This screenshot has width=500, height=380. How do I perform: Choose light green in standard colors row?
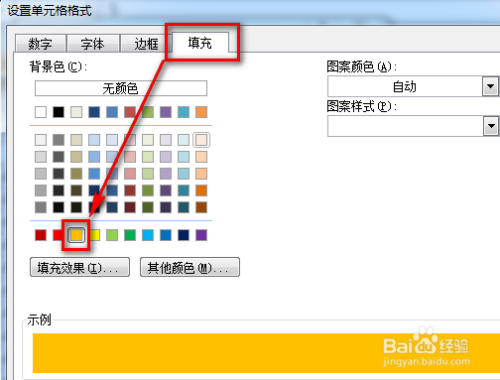[112, 235]
